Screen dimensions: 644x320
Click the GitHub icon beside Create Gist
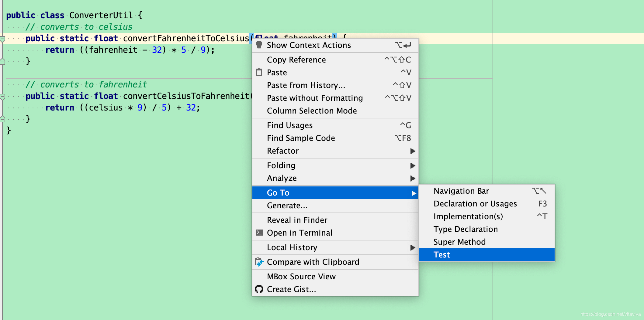pos(259,289)
